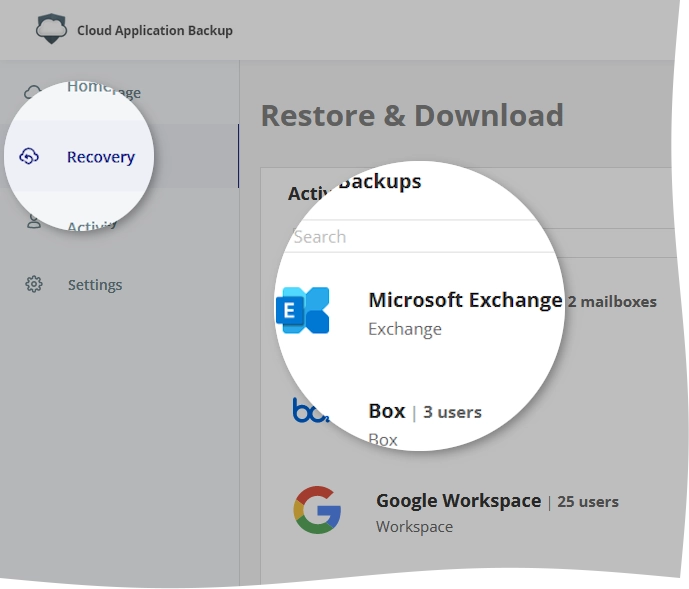Click the Activity person icon in sidebar
Viewport: 689px width, 589px height.
click(34, 221)
